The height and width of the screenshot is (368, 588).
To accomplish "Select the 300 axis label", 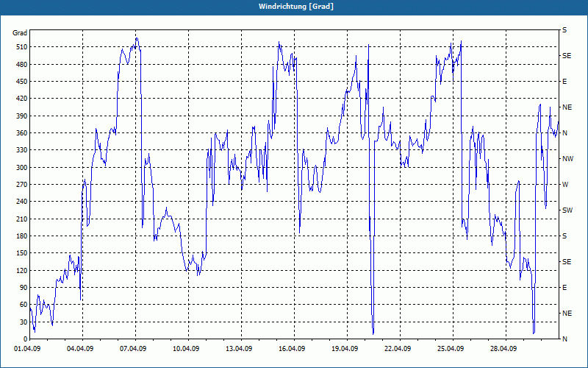I will 22,168.
